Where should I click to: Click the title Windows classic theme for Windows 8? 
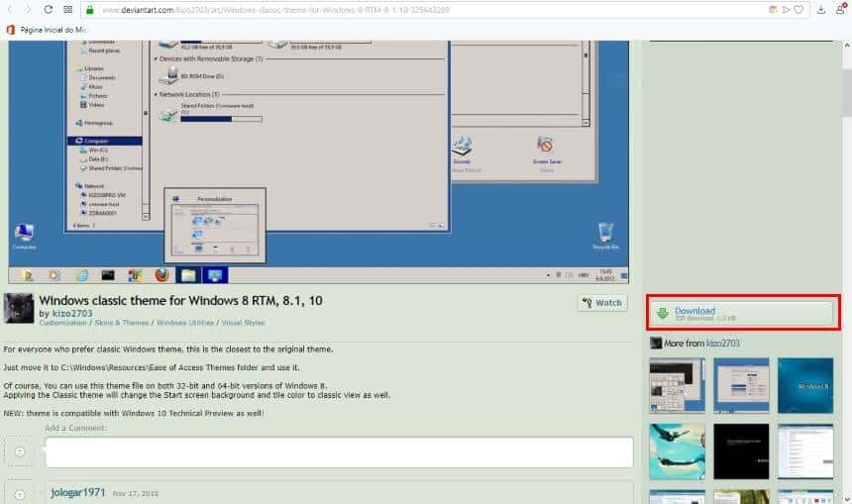tap(181, 301)
